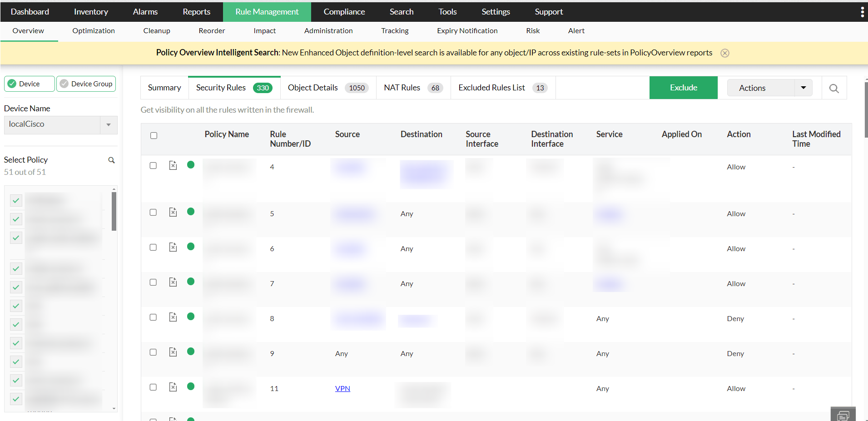
Task: Click green status dot for rule 8
Action: pyautogui.click(x=191, y=317)
